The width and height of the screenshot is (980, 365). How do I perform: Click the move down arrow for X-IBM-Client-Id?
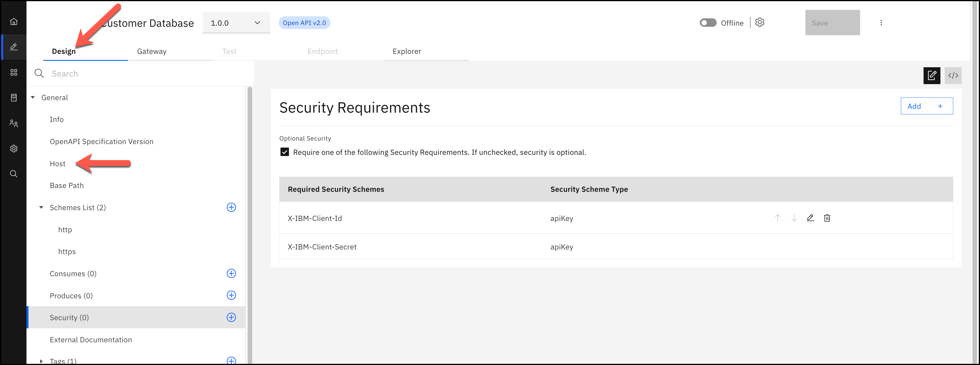tap(794, 217)
